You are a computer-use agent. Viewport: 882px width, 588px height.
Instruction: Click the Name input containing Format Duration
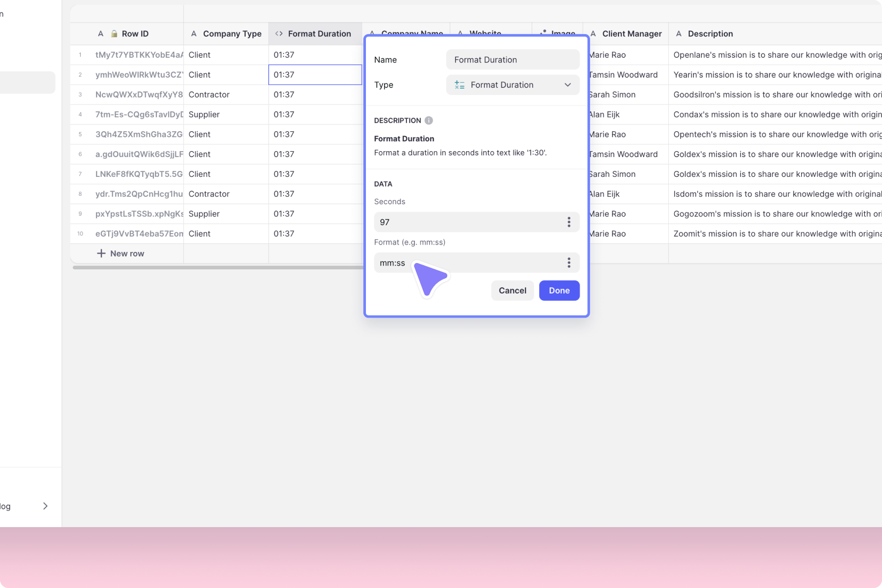point(512,59)
